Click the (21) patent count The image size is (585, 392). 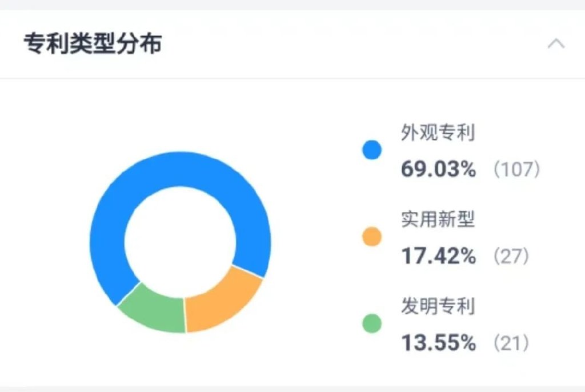coord(511,343)
